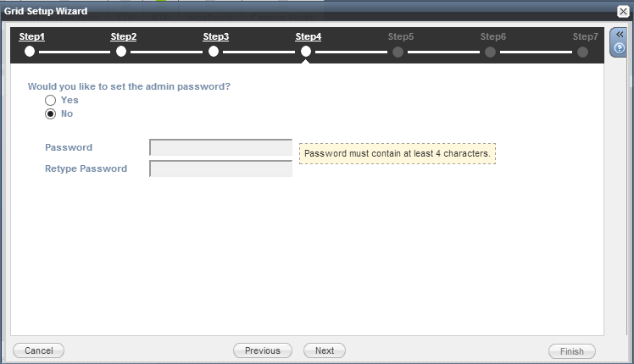Click the help question mark icon
This screenshot has width=634, height=364.
coord(620,47)
